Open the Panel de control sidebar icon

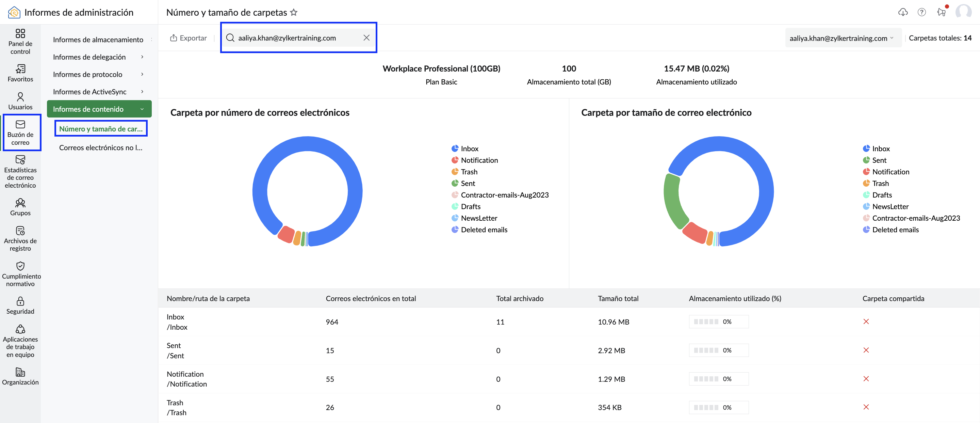coord(20,42)
